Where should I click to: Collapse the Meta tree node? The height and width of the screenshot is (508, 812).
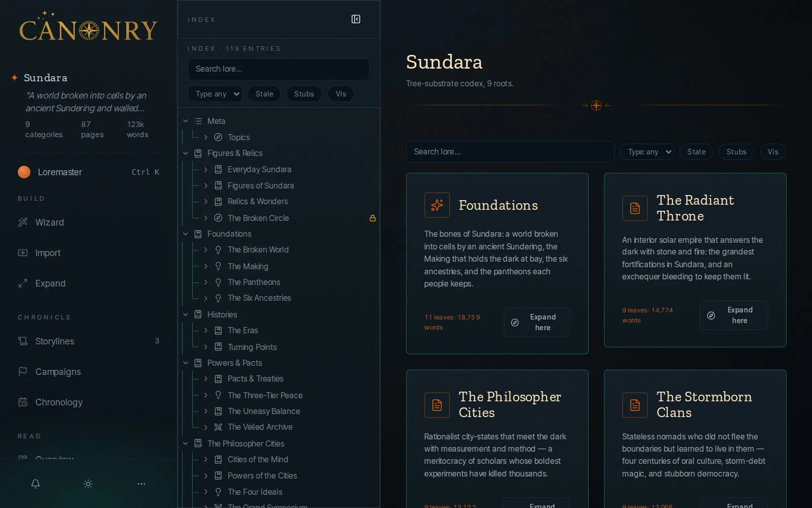186,121
